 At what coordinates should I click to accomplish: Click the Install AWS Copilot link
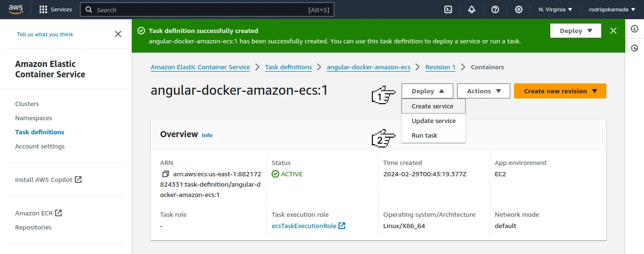pyautogui.click(x=44, y=180)
